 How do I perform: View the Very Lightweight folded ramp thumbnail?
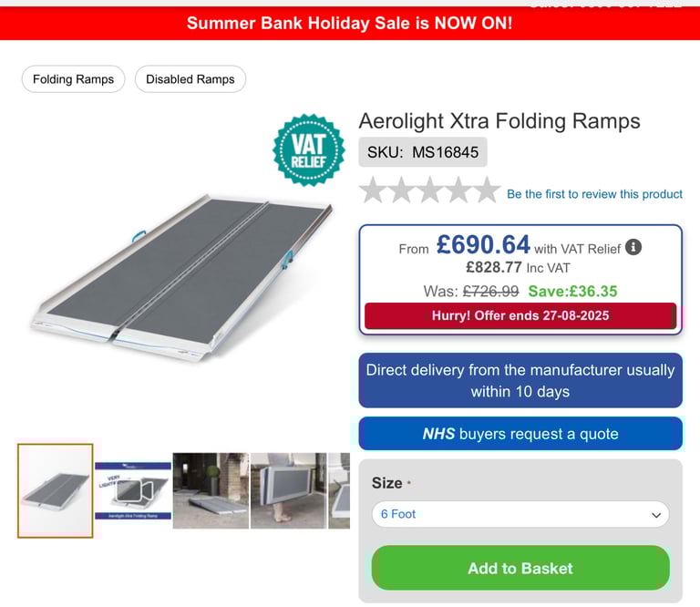coord(133,490)
